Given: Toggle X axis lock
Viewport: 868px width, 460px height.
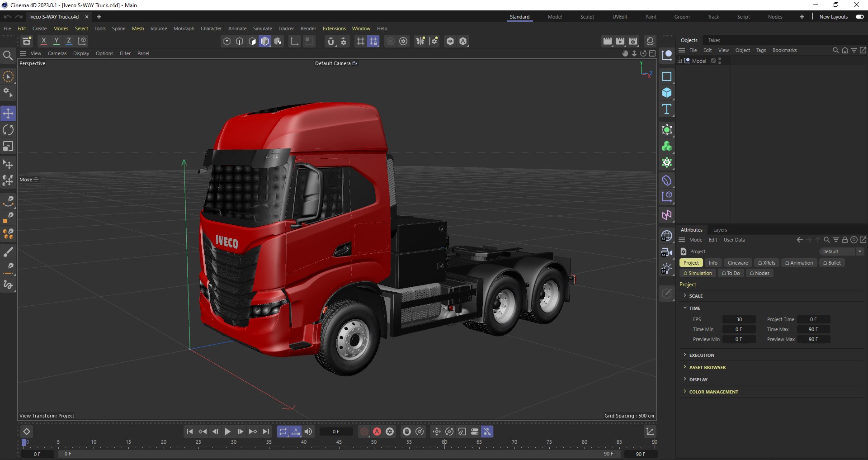Looking at the screenshot, I should point(44,41).
